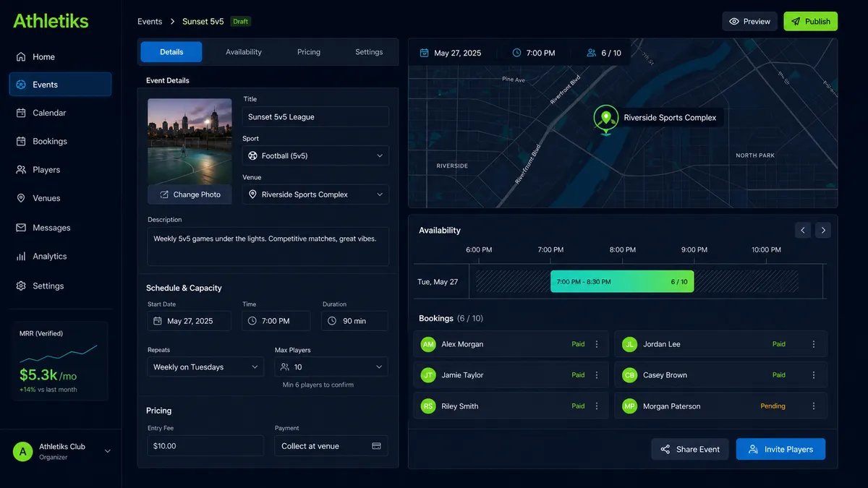
Task: Open the Duration 90 min selector
Action: (355, 321)
